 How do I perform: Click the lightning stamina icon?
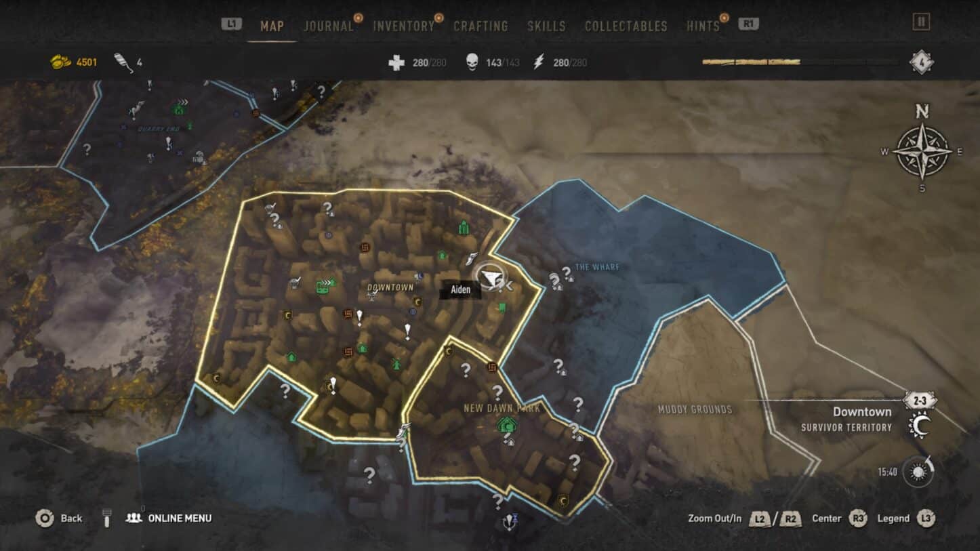pyautogui.click(x=539, y=62)
